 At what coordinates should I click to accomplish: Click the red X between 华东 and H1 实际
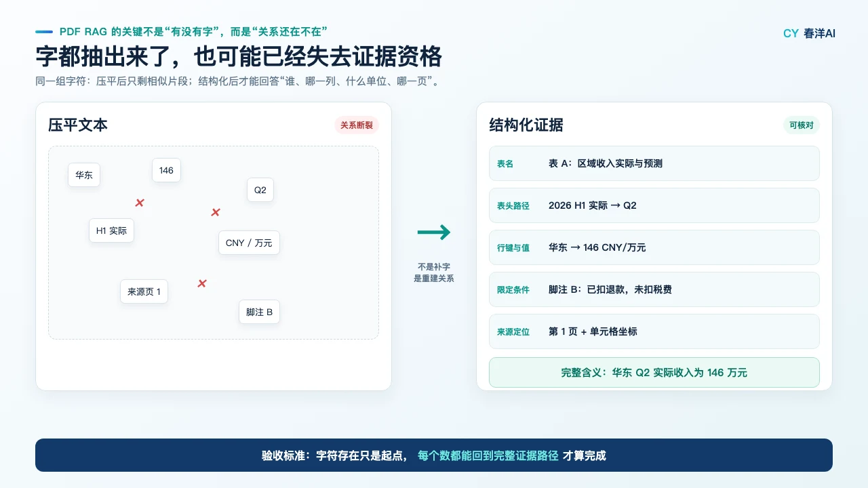point(140,203)
